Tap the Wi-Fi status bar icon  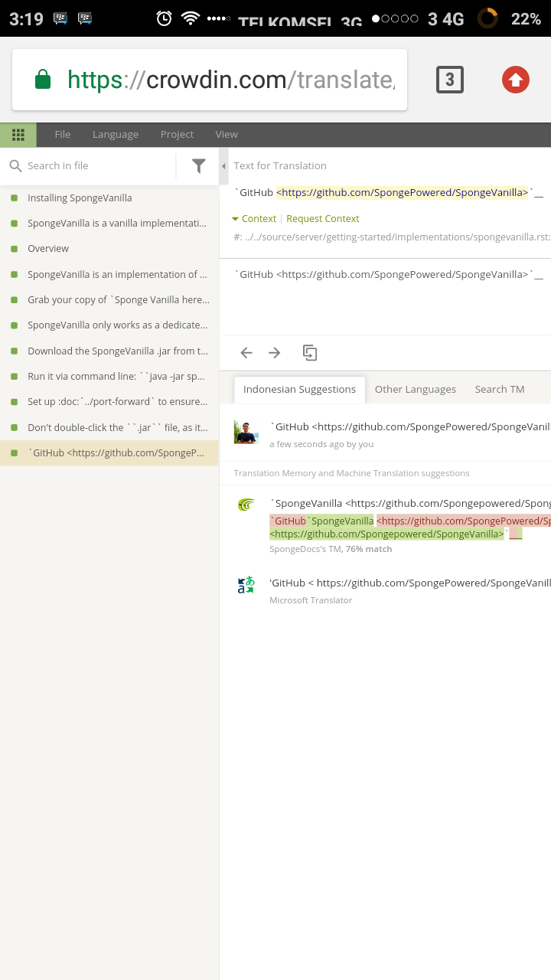coord(191,18)
